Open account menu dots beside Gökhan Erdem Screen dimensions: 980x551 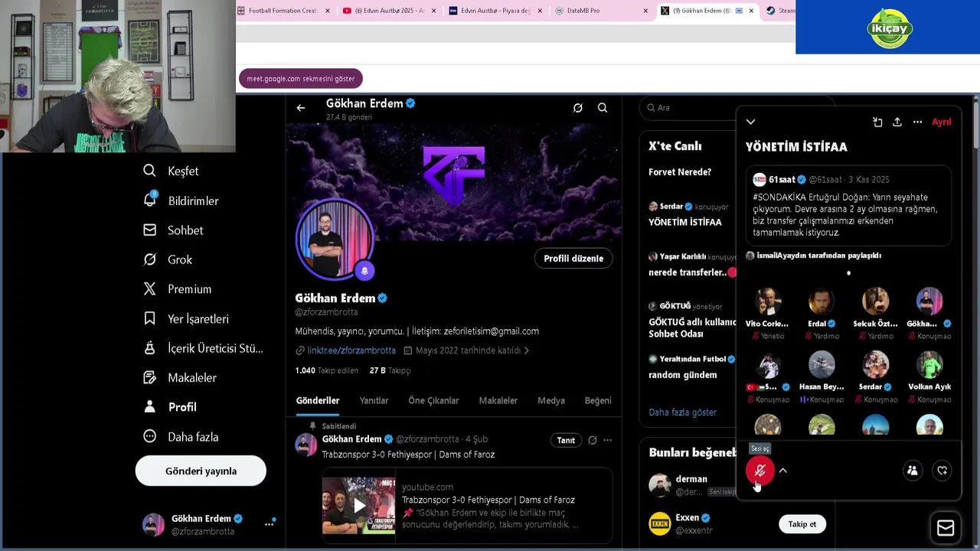coord(269,524)
